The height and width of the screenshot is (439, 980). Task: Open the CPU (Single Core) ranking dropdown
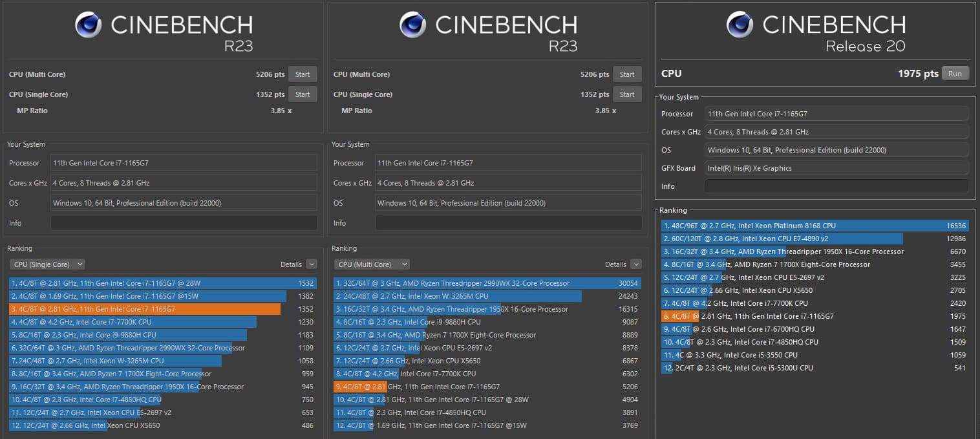pos(47,264)
